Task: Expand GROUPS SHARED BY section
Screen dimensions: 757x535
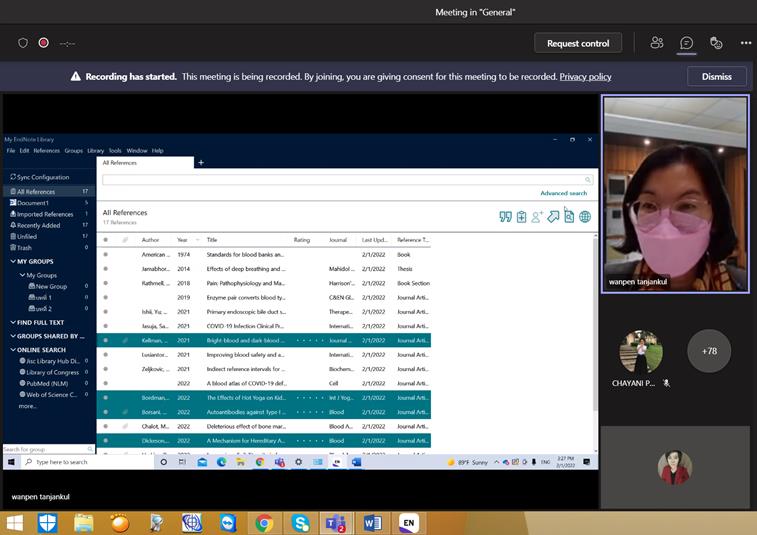Action: (13, 336)
